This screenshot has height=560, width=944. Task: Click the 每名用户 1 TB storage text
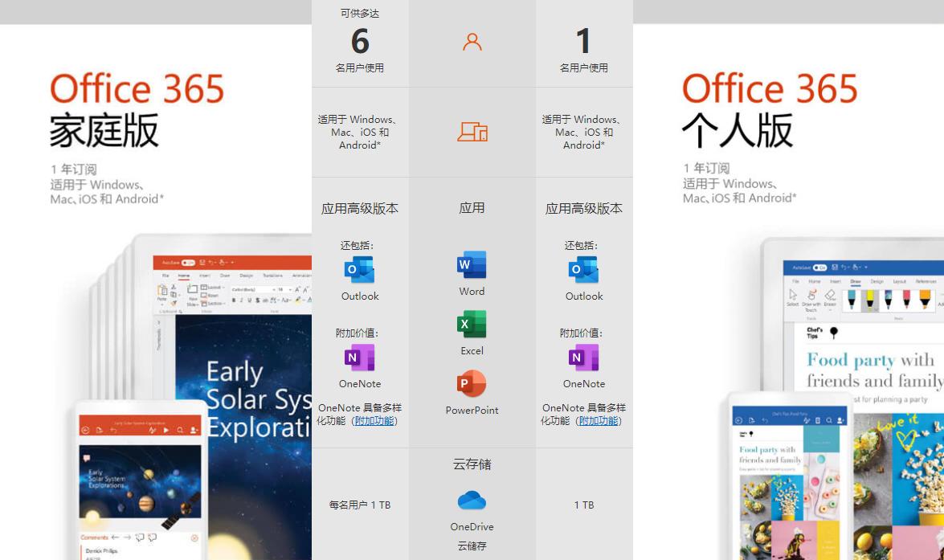click(360, 505)
